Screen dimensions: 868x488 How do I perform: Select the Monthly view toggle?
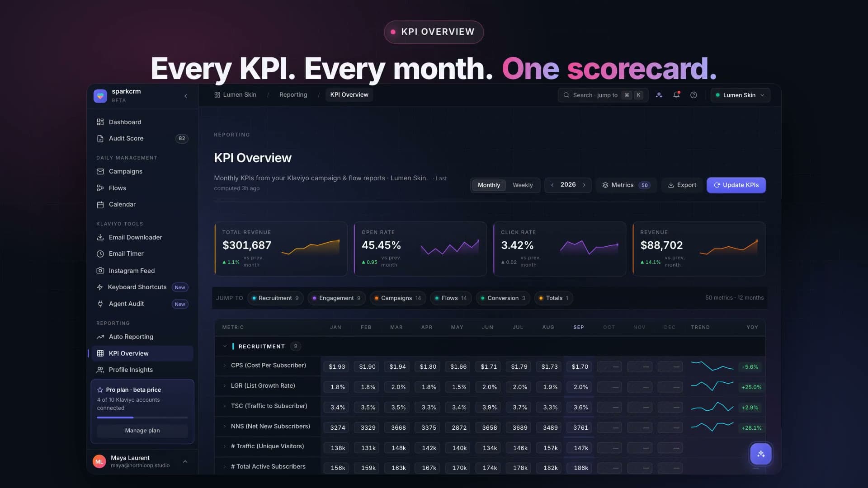pyautogui.click(x=489, y=185)
